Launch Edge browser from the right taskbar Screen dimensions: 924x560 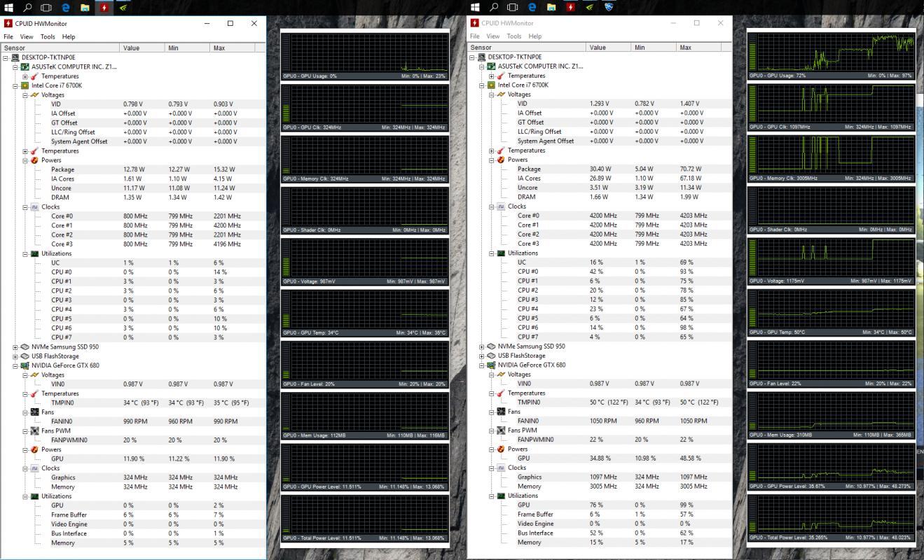532,7
